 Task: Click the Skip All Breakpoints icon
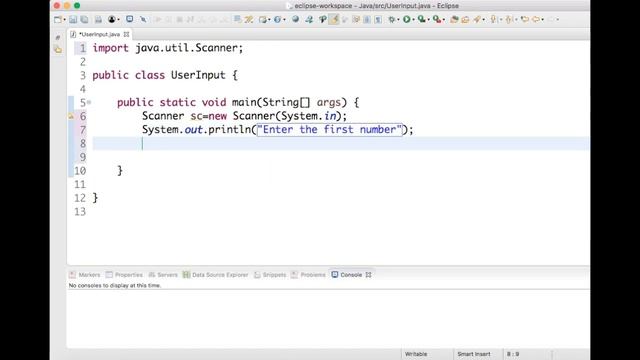[143, 19]
